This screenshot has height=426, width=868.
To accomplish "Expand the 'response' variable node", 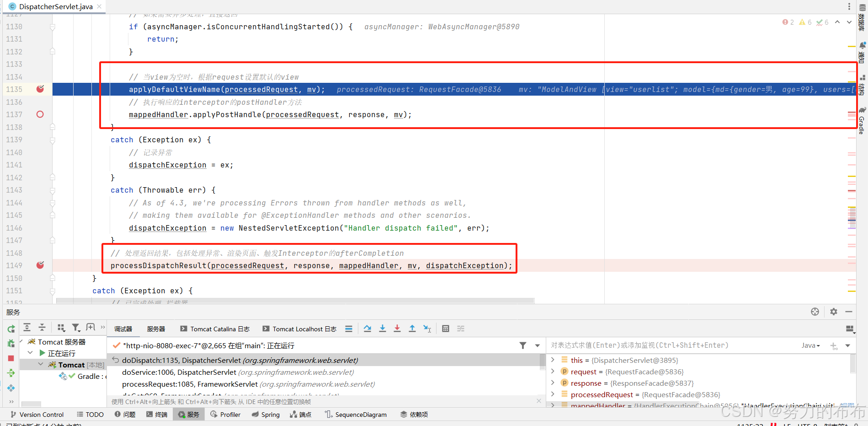I will (553, 383).
